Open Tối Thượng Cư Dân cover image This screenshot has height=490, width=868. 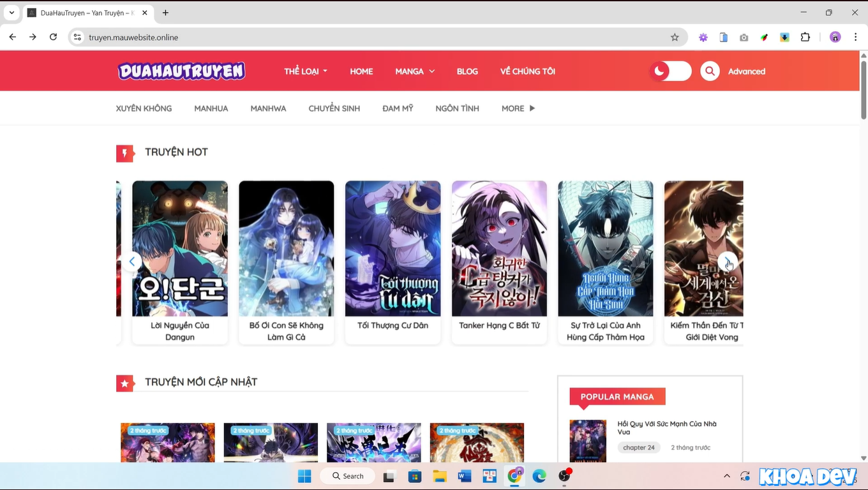click(x=393, y=249)
